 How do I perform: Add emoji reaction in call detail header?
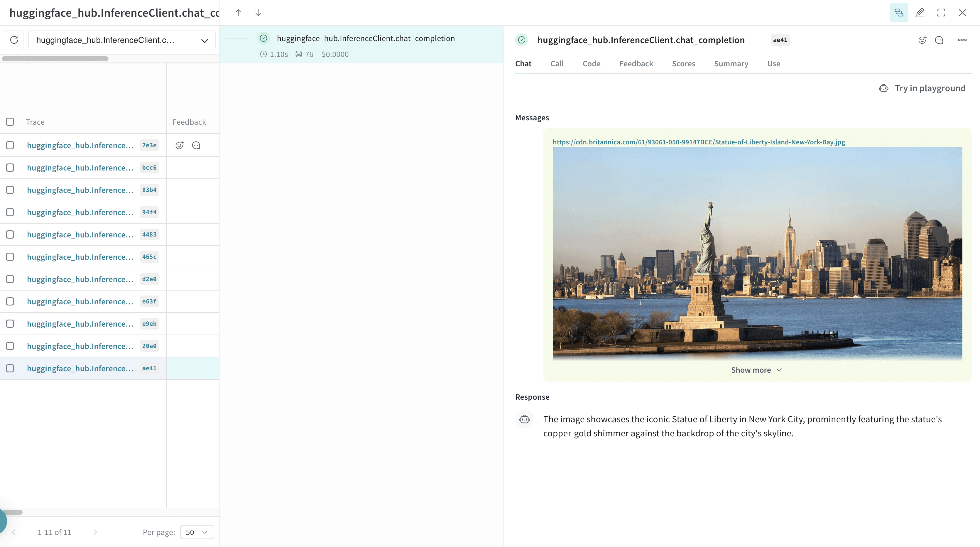922,40
